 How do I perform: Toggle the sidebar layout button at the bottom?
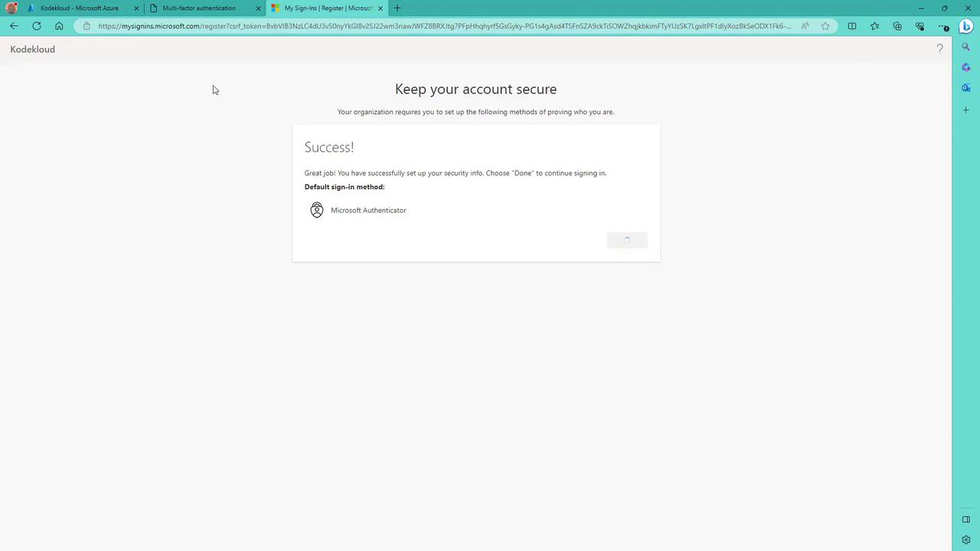pos(966,520)
